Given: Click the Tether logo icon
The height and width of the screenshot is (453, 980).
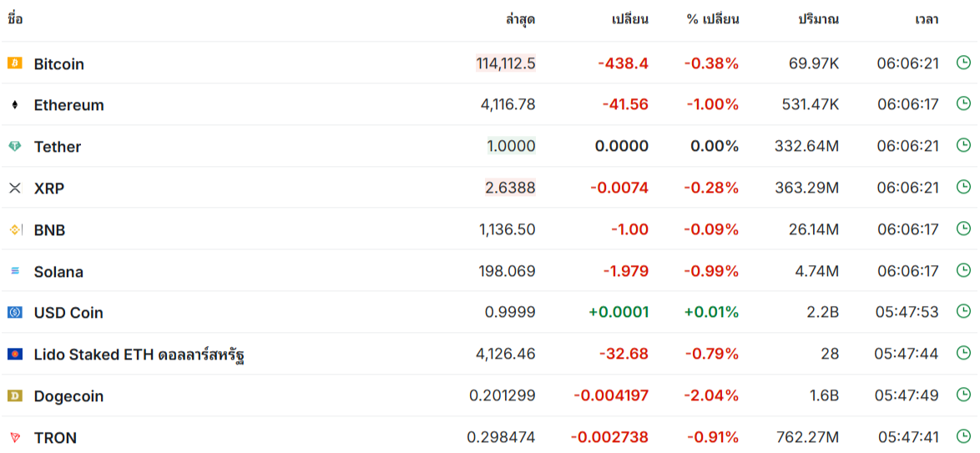Looking at the screenshot, I should coord(14,146).
